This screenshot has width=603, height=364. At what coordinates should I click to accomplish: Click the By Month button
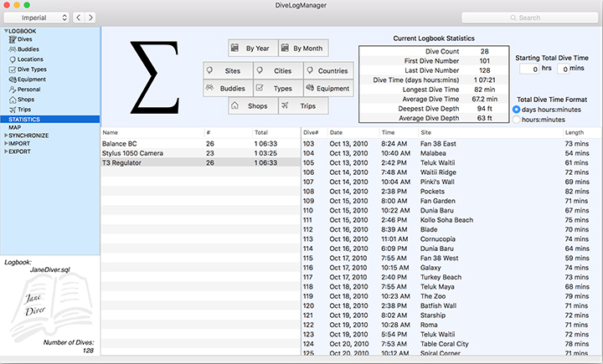(x=303, y=49)
